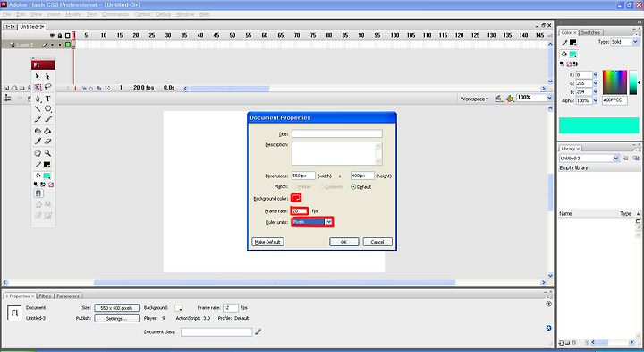Click the Edit Scene icon
Screen dimensions: 644x352
click(x=498, y=99)
